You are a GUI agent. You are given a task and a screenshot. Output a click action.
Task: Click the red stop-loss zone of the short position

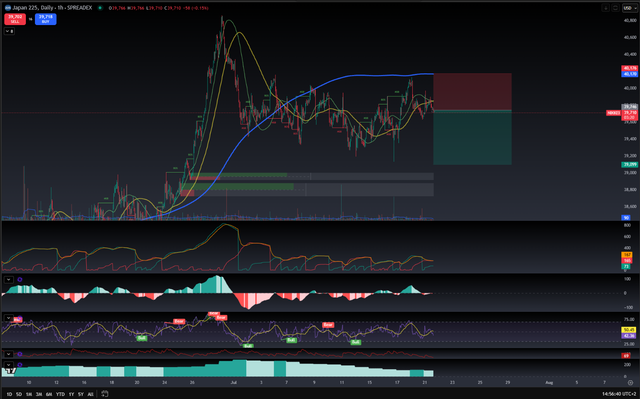point(472,92)
